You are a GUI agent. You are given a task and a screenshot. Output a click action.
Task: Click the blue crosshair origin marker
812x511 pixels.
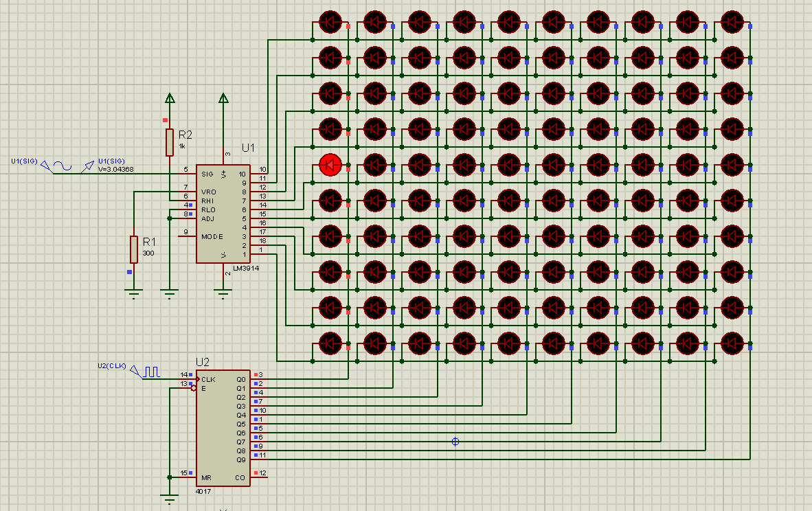coord(455,442)
